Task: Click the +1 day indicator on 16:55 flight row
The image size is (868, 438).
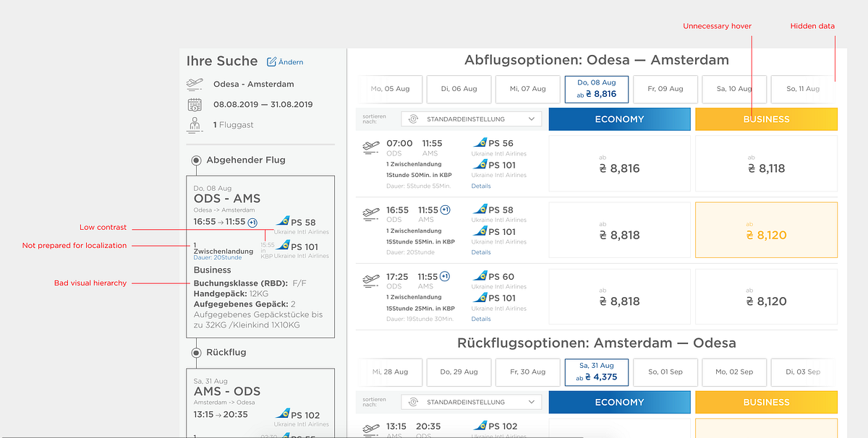Action: point(446,210)
